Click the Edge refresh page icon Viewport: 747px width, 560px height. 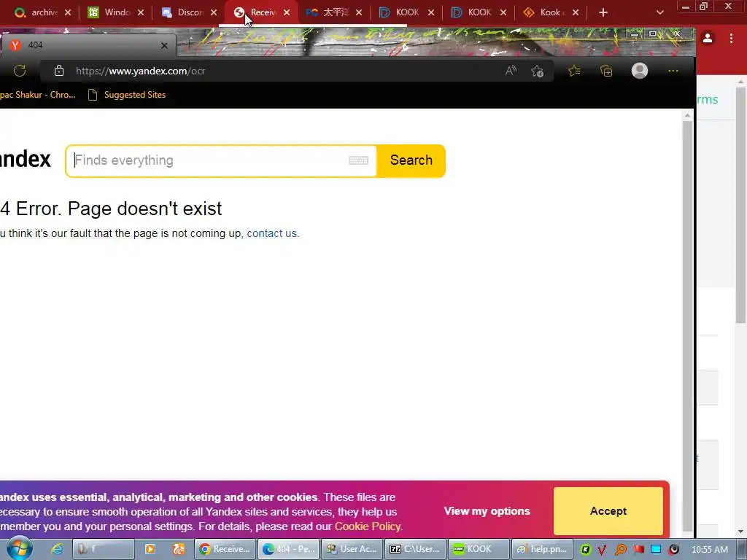click(20, 71)
